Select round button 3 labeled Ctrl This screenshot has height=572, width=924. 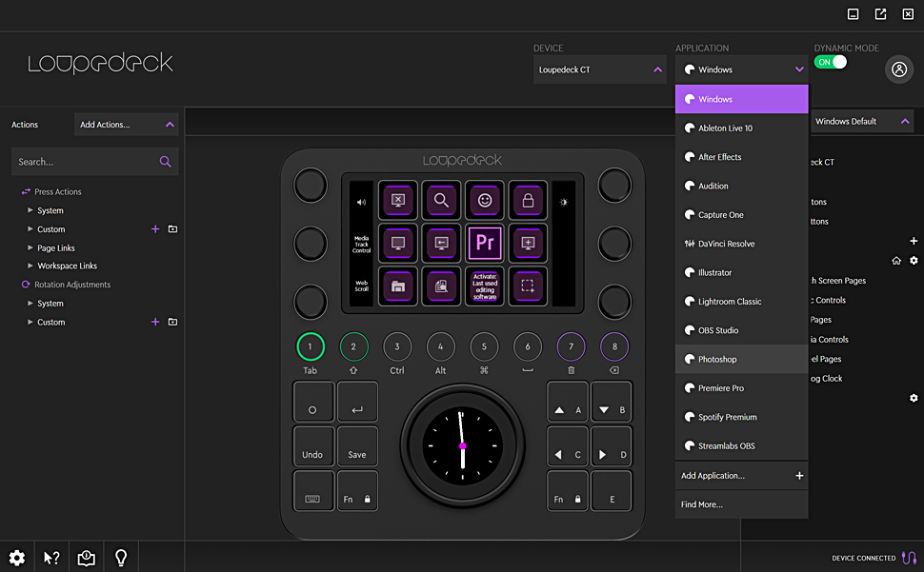[x=397, y=346]
